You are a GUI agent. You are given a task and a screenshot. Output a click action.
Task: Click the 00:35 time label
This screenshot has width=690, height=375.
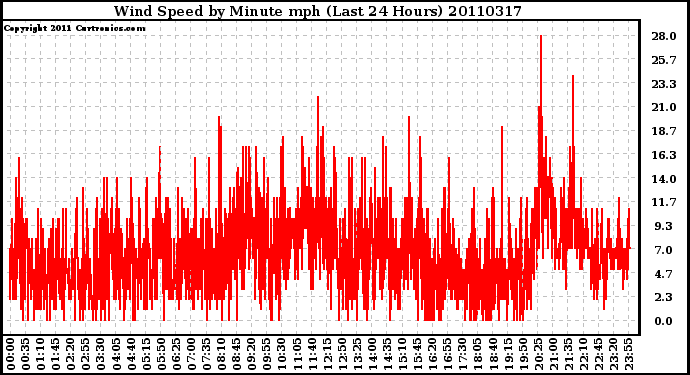26,354
